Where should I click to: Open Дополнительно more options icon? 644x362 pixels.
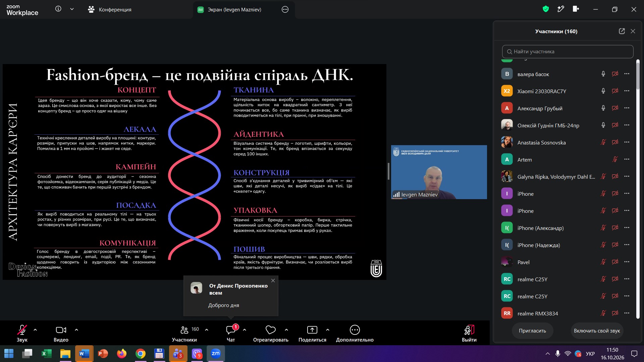[x=355, y=330]
